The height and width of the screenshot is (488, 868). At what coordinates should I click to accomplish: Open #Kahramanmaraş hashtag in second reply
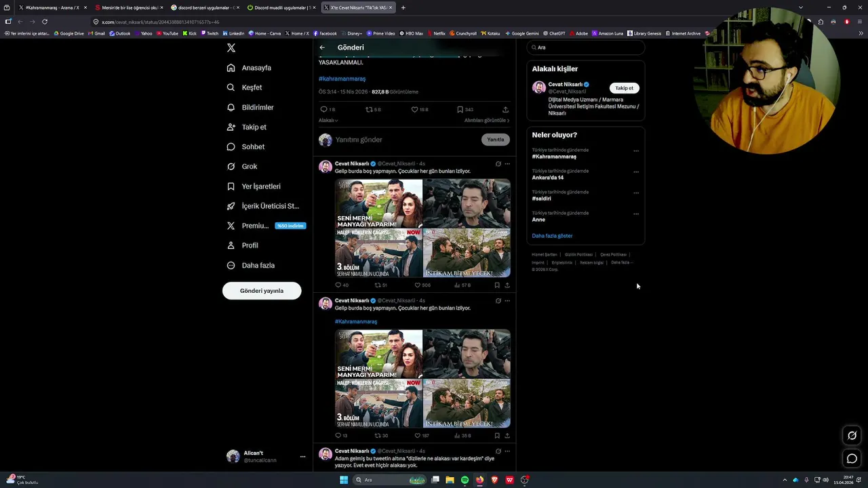[x=356, y=322]
